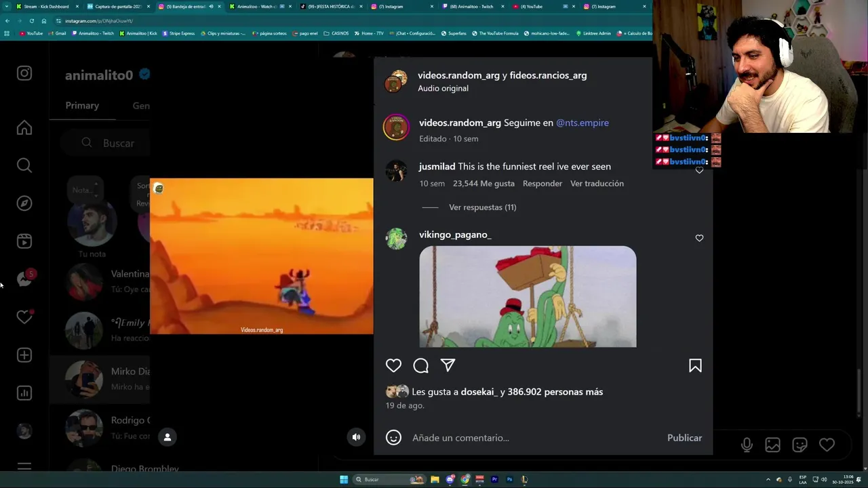This screenshot has width=868, height=488.
Task: Open the Linktree Admin bookmark
Action: click(x=593, y=33)
